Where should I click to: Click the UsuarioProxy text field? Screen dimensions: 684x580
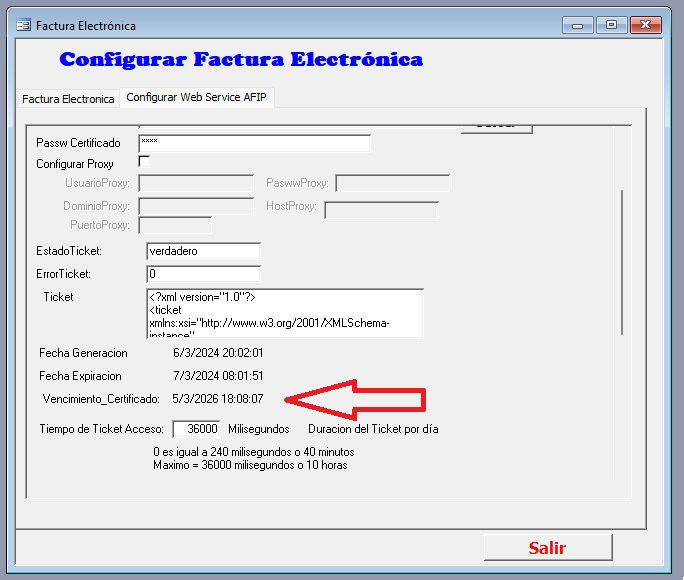[x=195, y=183]
